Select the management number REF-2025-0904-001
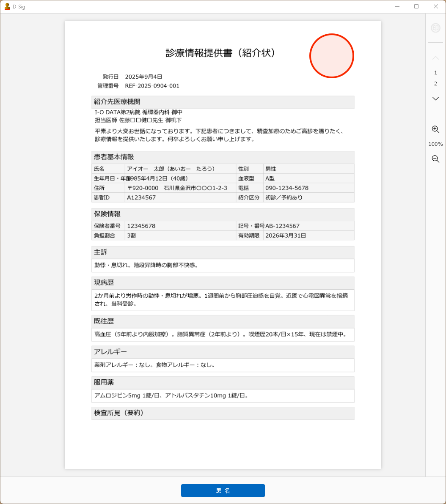Viewport: 446px width, 504px height. (152, 86)
